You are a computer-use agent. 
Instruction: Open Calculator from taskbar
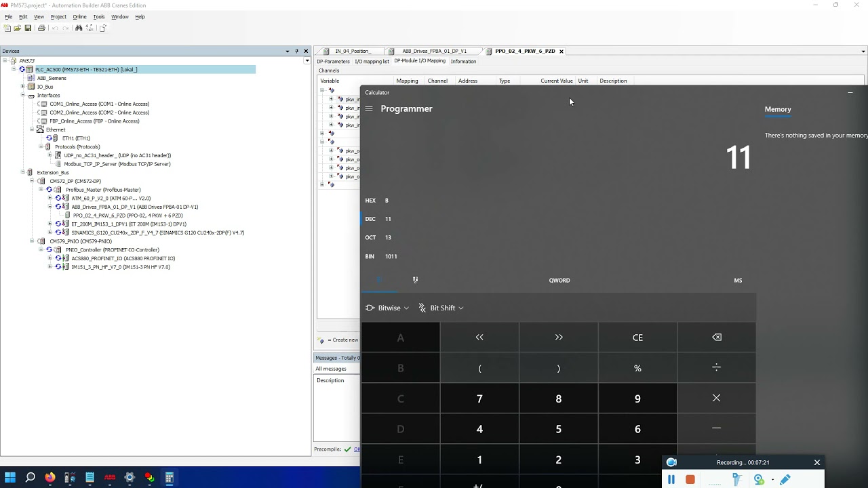point(170,477)
